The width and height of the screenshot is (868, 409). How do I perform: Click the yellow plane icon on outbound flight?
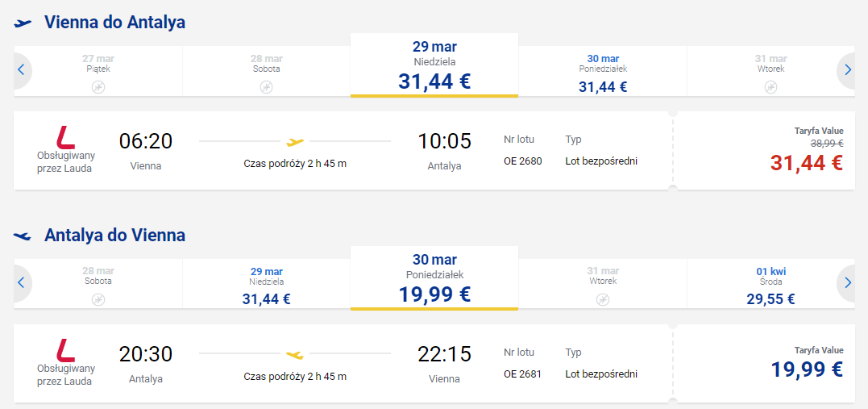[295, 142]
